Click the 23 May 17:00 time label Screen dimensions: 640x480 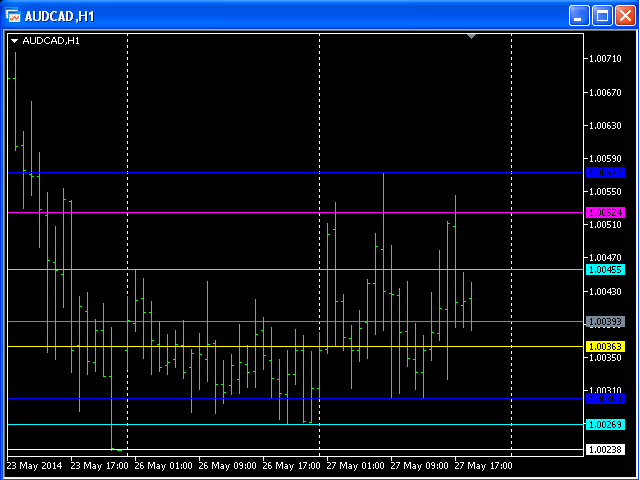(100, 466)
